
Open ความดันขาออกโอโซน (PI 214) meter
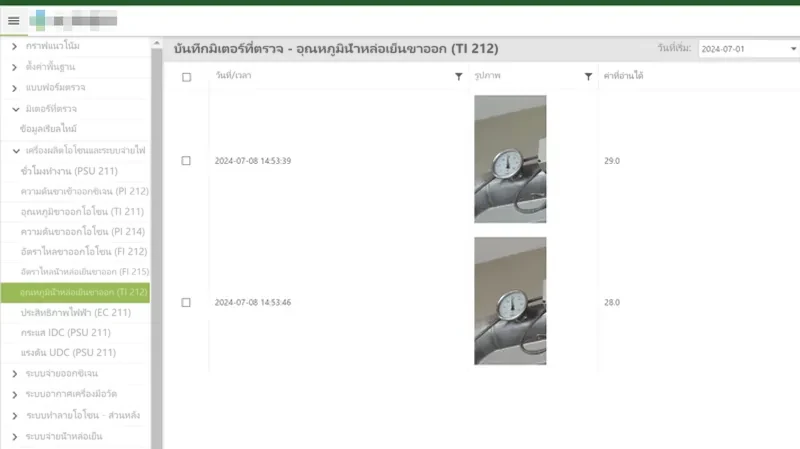(83, 232)
